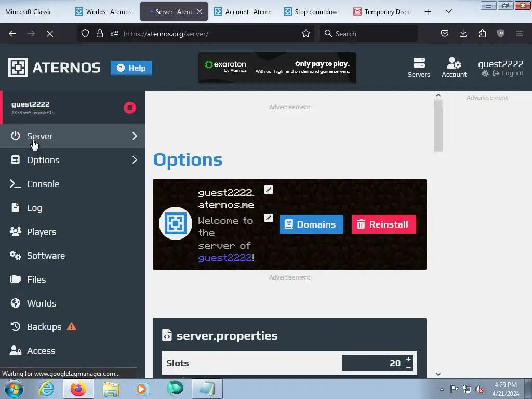Click the URL address field

(210, 34)
